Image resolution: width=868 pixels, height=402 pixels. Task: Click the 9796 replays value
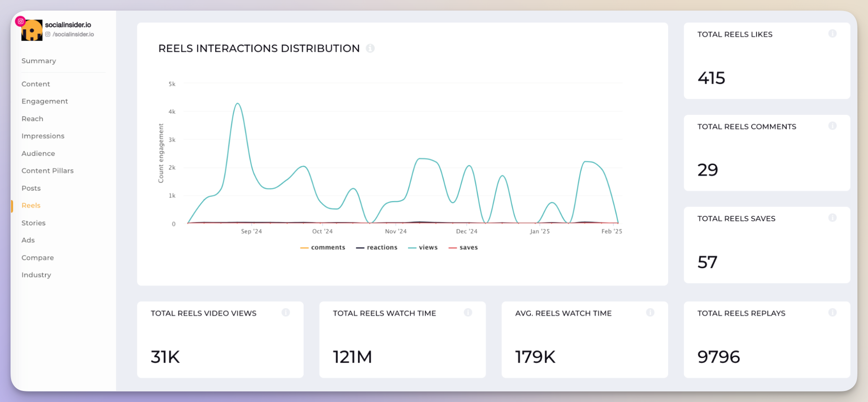(x=718, y=357)
